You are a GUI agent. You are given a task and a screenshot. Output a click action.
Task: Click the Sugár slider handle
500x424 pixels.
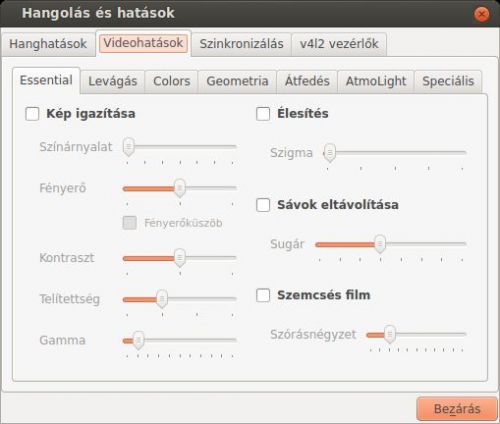pos(380,244)
